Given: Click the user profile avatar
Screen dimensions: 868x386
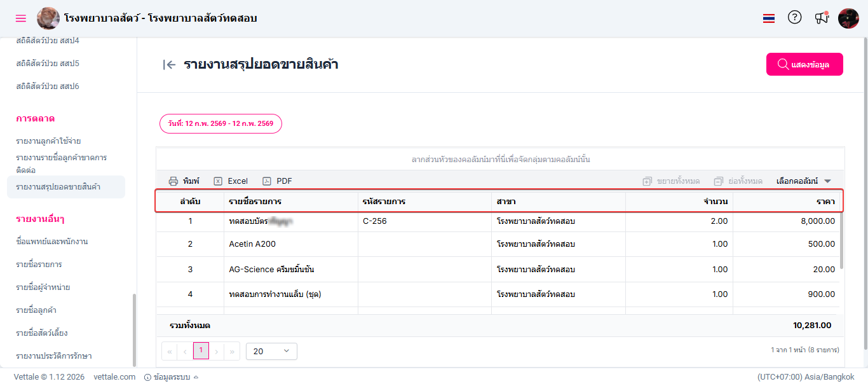Looking at the screenshot, I should click(x=848, y=18).
